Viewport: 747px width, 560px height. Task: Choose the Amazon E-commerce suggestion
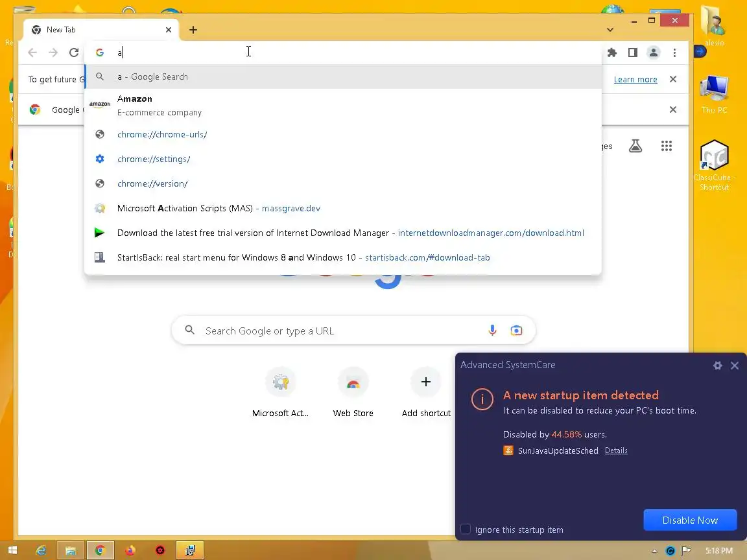tap(343, 105)
